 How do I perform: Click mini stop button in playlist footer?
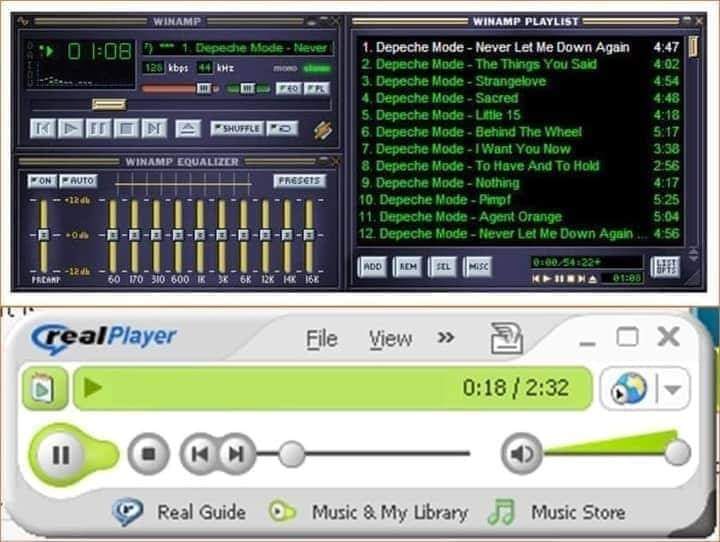(x=570, y=279)
